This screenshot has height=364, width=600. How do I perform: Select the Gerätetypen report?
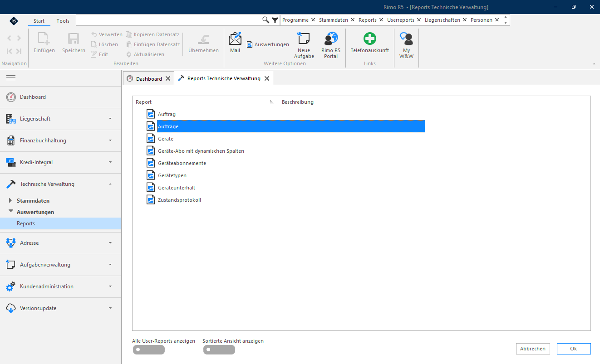172,175
